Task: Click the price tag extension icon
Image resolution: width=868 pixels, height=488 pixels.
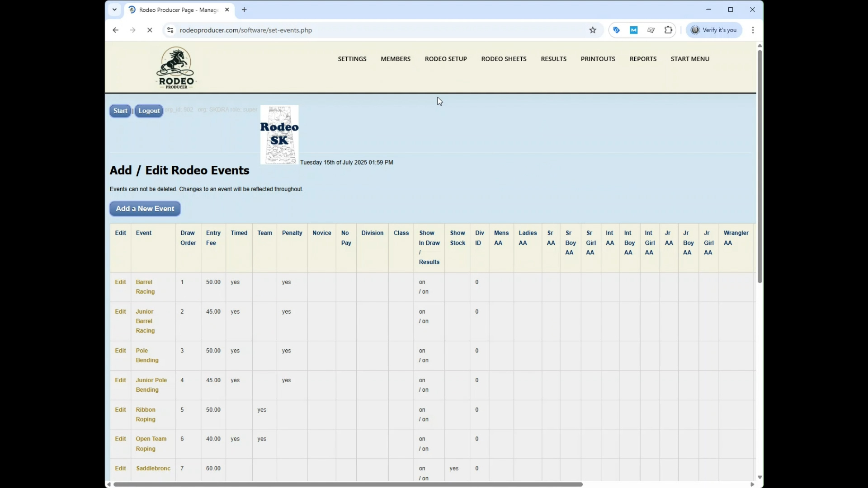Action: click(617, 30)
